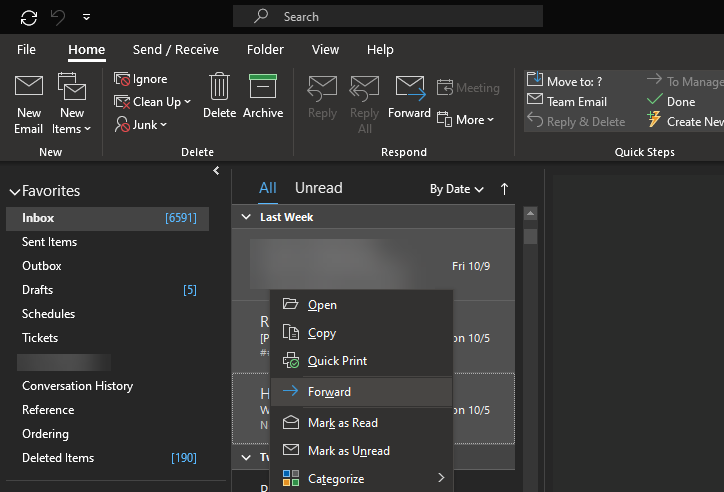Screen dimensions: 724x492
Task: Click the Done quick step
Action: click(x=680, y=101)
